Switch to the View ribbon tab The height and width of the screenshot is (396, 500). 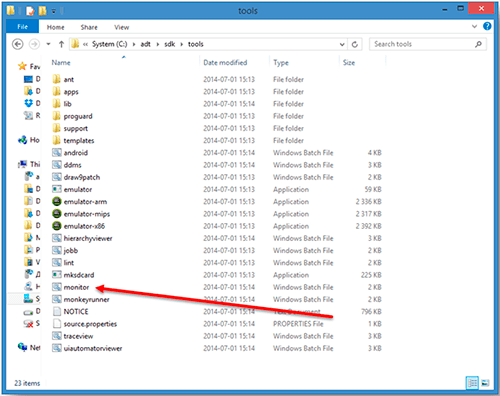point(122,27)
